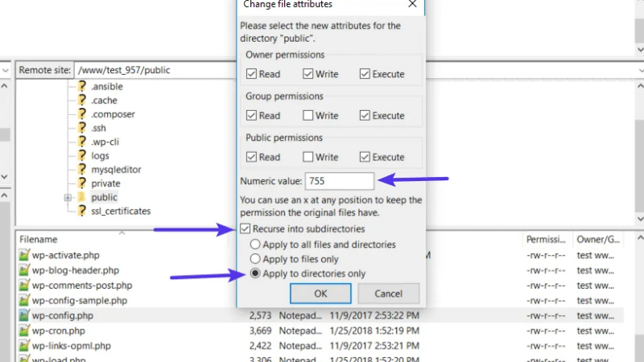The height and width of the screenshot is (362, 644).
Task: Select ssl_certificates in remote tree
Action: tap(121, 211)
